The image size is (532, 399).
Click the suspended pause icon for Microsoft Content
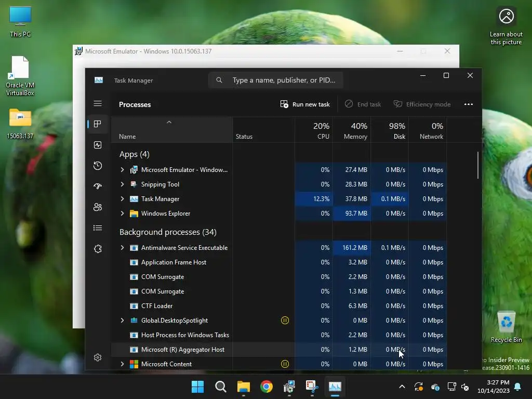[285, 364]
